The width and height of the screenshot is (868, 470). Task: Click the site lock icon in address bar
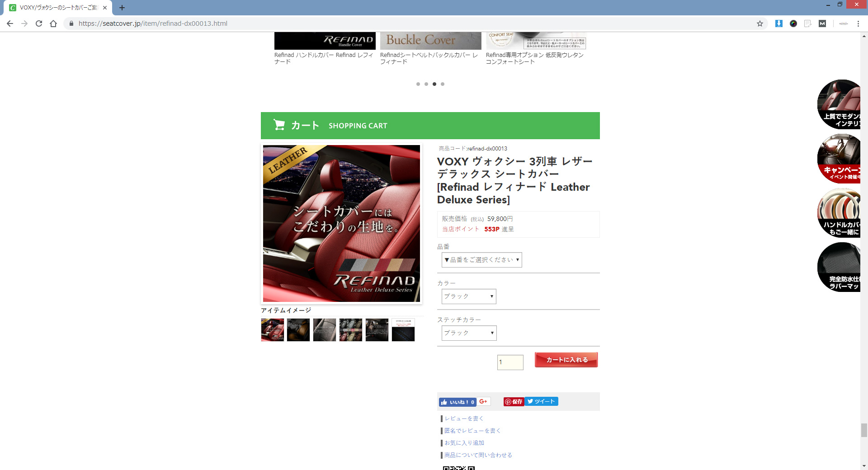(71, 23)
